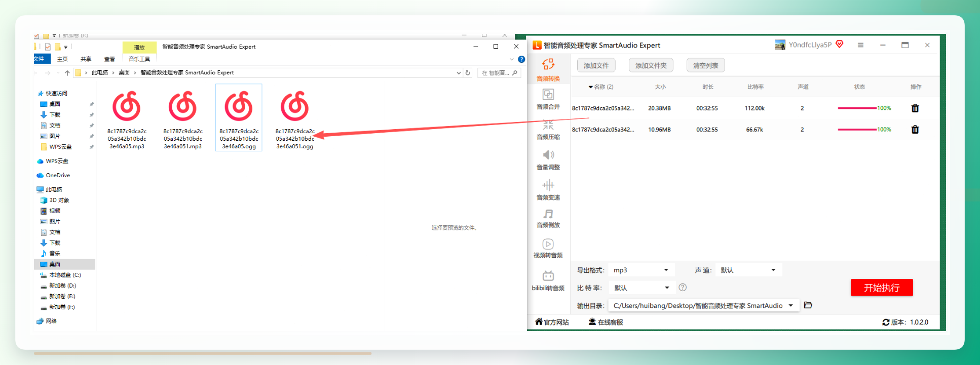Viewport: 980px width, 365px height.
Task: Sort list by 名称 column header
Action: click(601, 87)
